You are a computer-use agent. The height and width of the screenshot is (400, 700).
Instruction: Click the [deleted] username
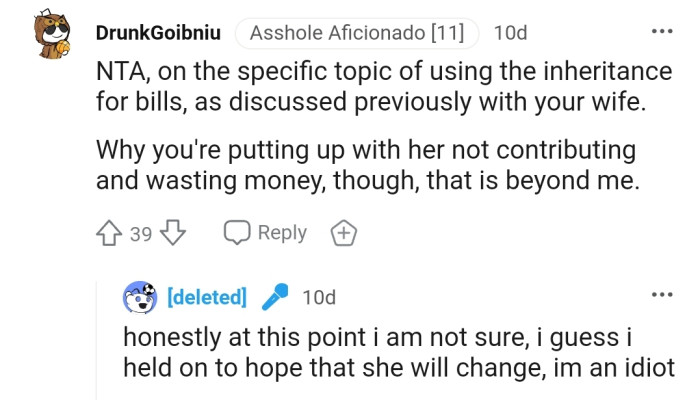coord(206,297)
